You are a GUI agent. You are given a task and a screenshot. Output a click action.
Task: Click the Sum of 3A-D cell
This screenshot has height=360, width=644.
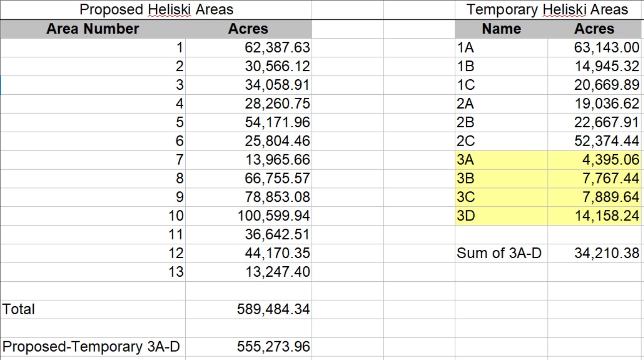(x=501, y=253)
